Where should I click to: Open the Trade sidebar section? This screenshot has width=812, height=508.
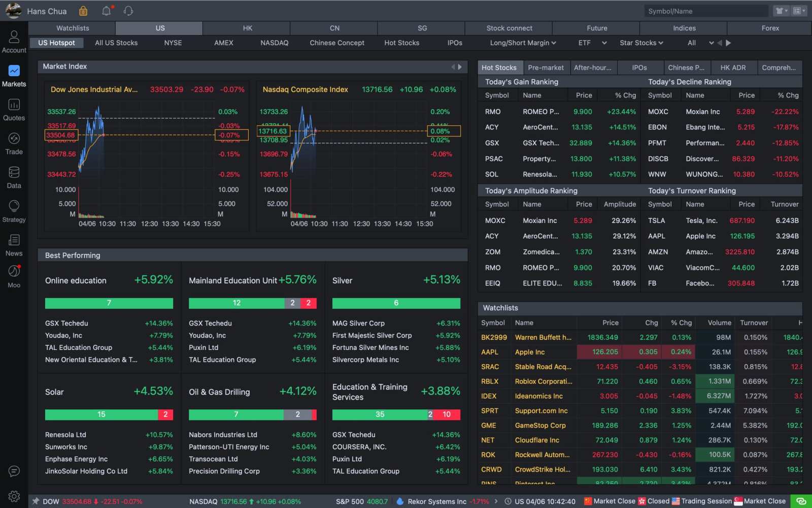tap(14, 144)
